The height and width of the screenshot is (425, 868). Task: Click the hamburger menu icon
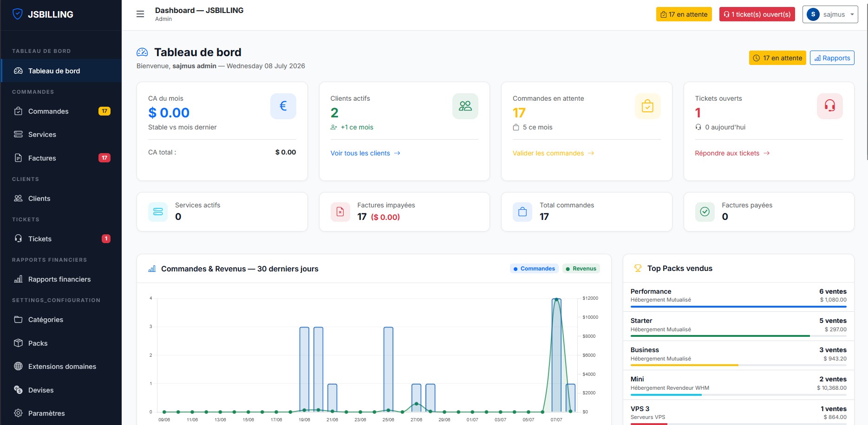click(140, 14)
